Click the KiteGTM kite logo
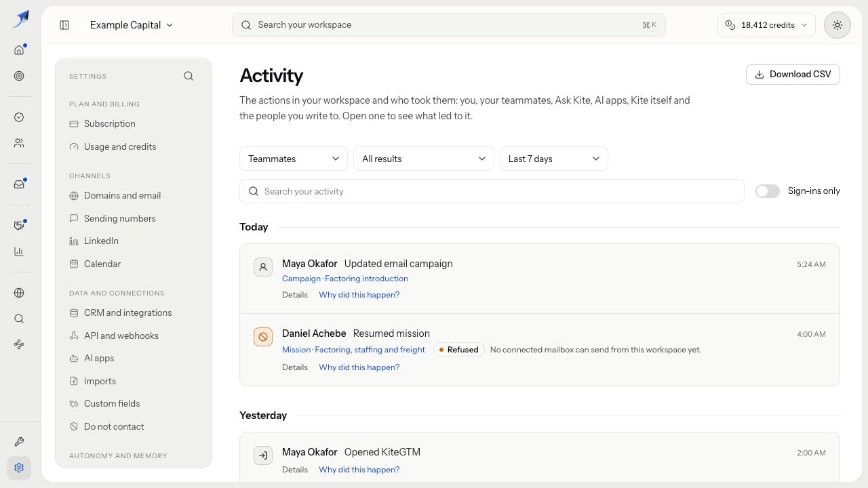 click(x=21, y=19)
